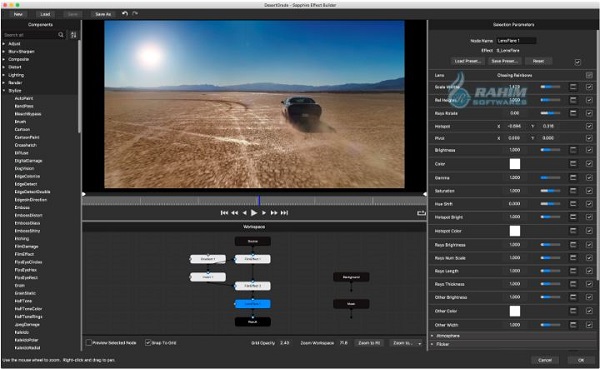The width and height of the screenshot is (600, 369).
Task: Click the Load Preset button
Action: click(x=467, y=61)
